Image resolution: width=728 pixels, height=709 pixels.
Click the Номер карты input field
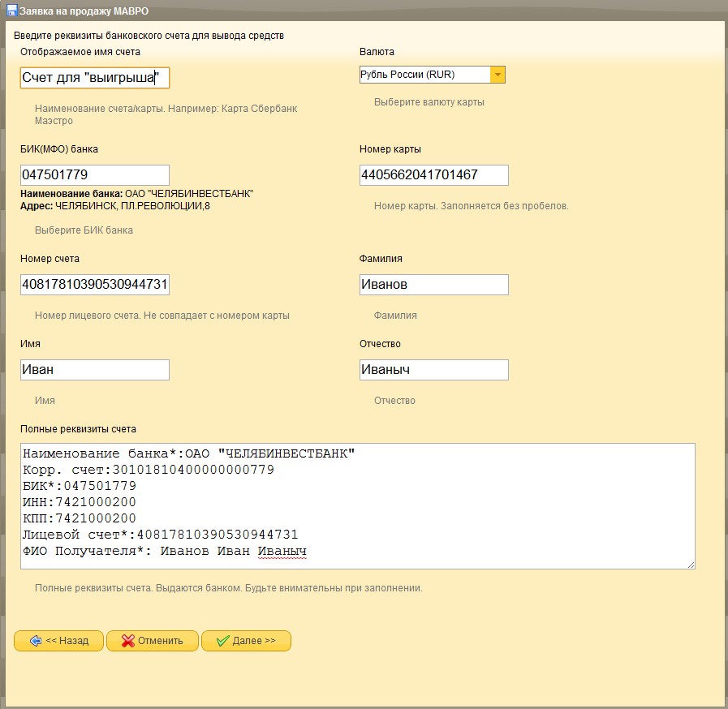[x=434, y=175]
